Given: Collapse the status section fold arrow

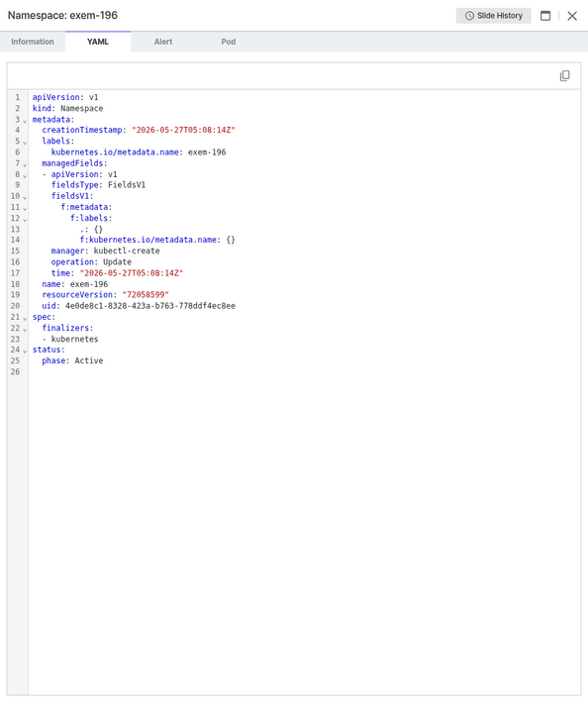Looking at the screenshot, I should tap(25, 351).
